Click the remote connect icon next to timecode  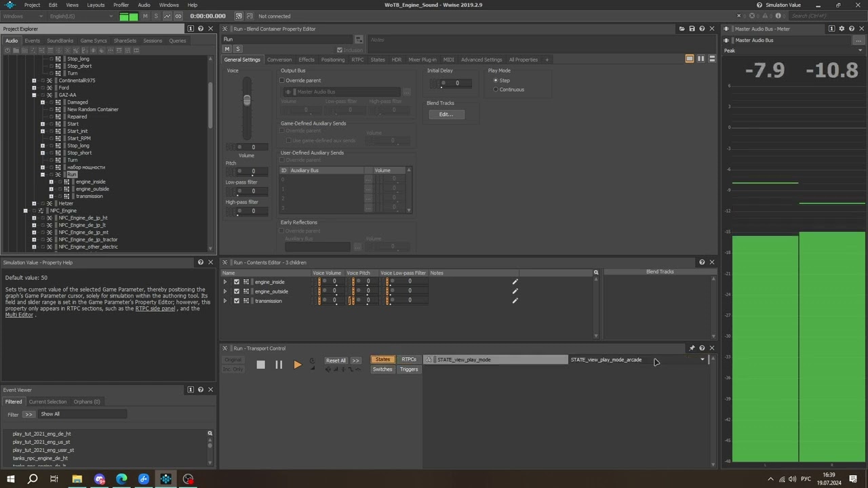(x=239, y=16)
